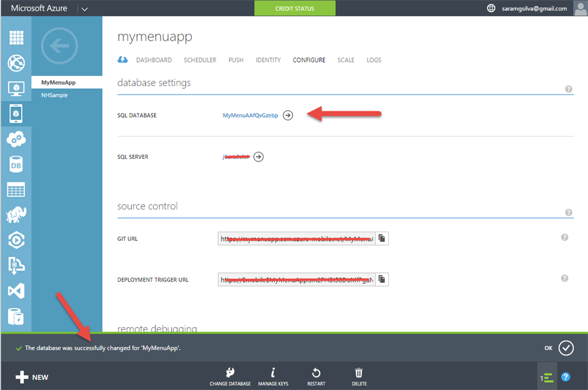Click Change Database command

coord(230,376)
